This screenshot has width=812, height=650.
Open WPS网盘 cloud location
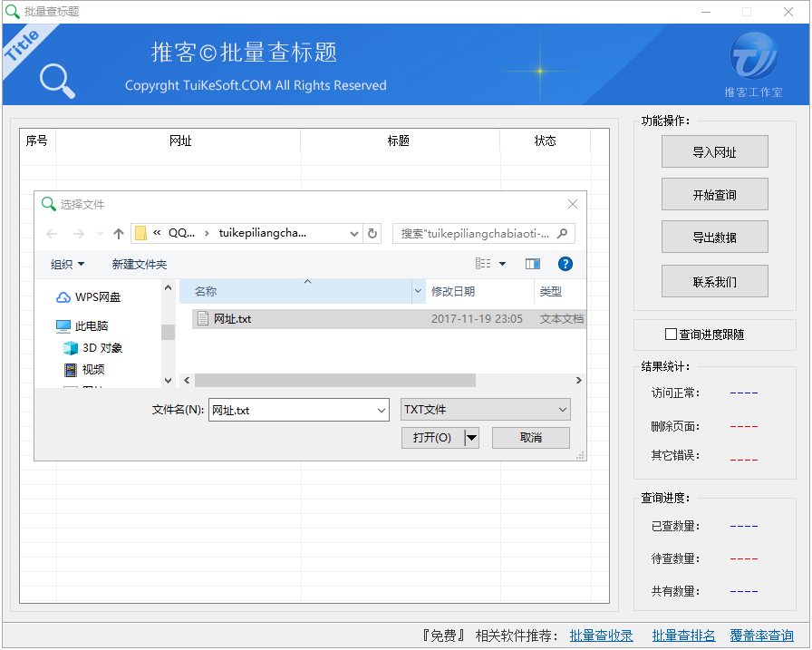[88, 297]
